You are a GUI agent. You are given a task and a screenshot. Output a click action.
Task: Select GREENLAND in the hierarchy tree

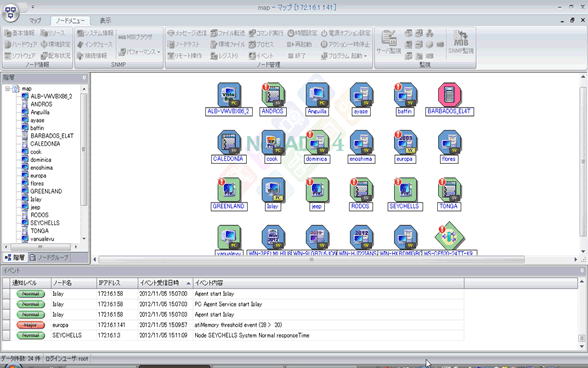click(46, 191)
